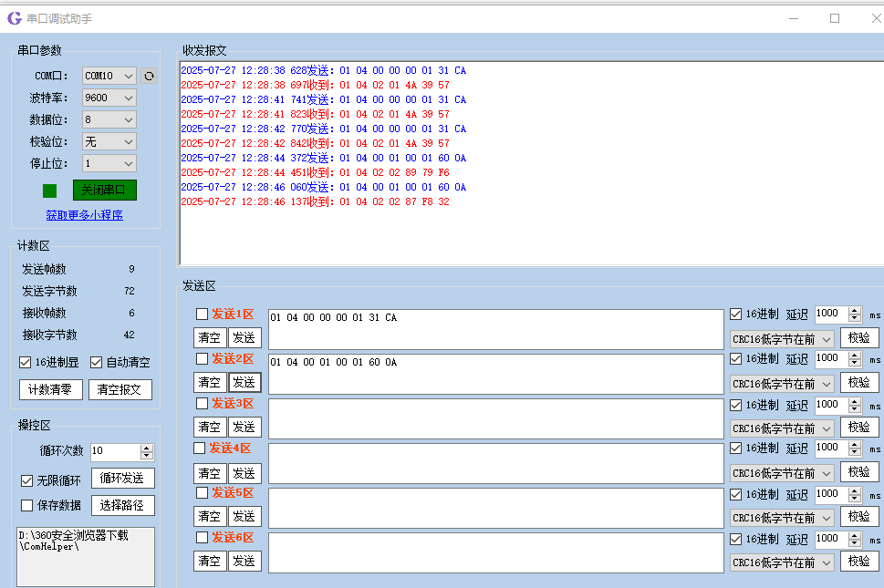This screenshot has height=588, width=884.
Task: Maximize the serial debug assistant window
Action: pos(834,18)
